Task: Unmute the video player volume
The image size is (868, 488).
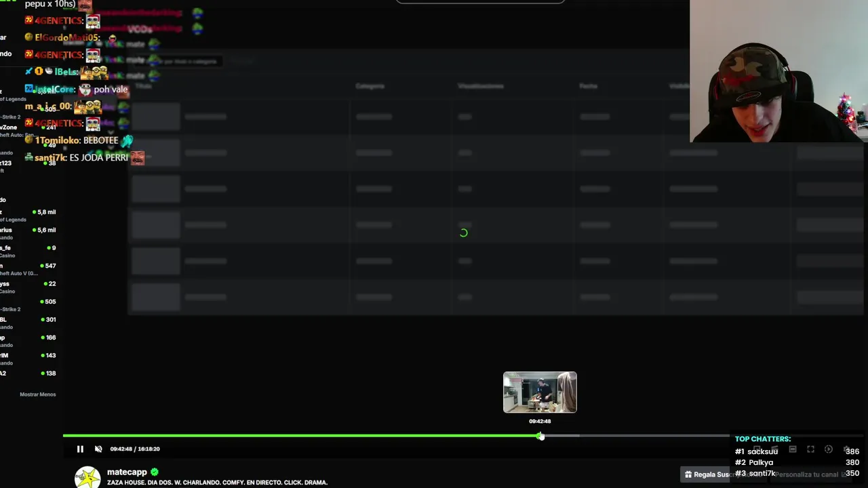Action: pos(98,449)
